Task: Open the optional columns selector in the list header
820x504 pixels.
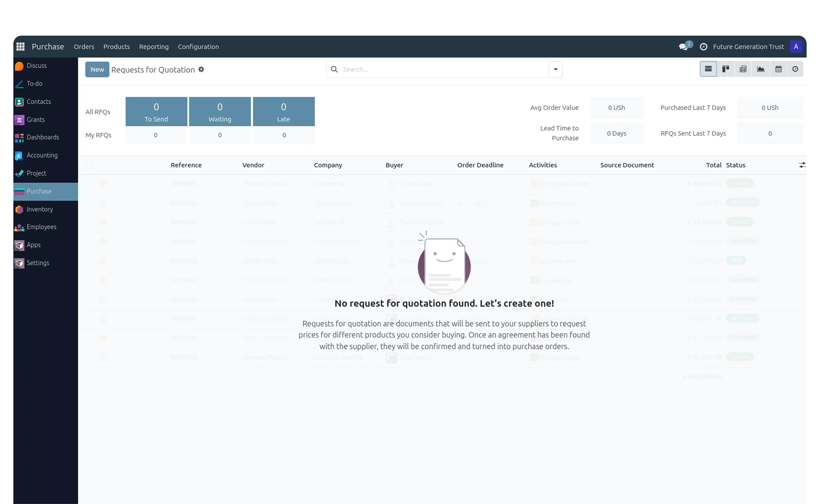Action: tap(803, 165)
